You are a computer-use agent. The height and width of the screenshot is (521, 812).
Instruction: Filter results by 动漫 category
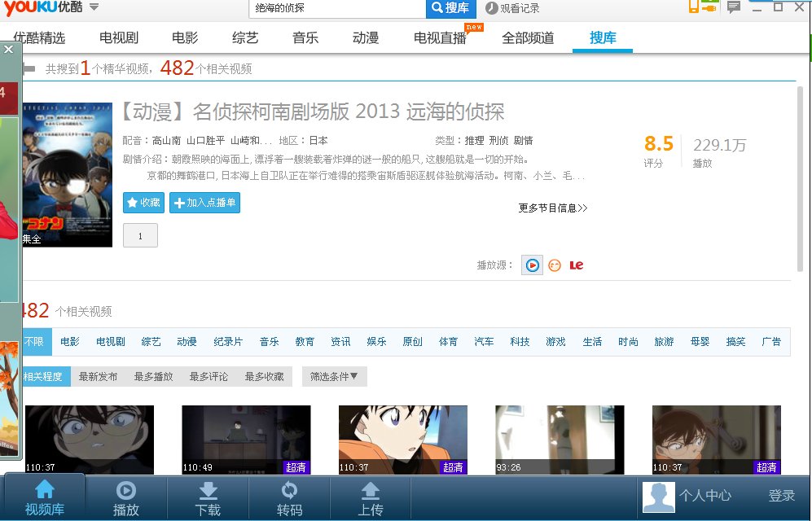[187, 341]
